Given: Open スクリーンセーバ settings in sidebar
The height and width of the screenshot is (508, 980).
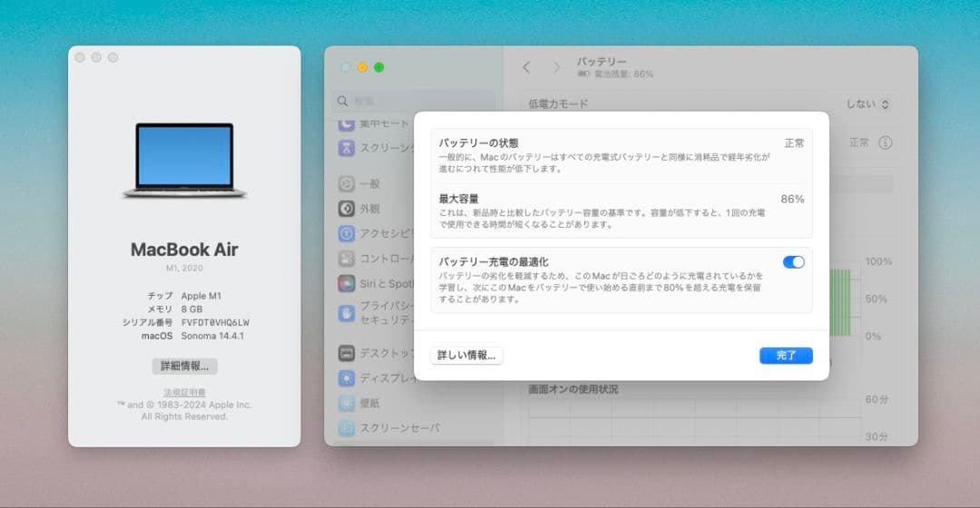Looking at the screenshot, I should click(x=389, y=428).
